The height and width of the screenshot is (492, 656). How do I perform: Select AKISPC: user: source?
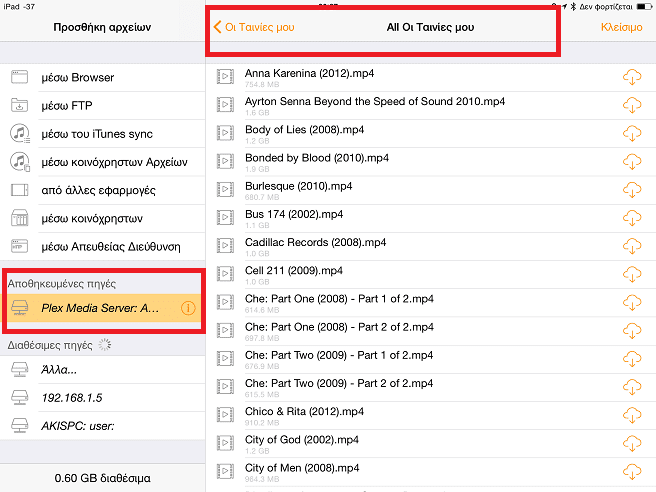pos(102,426)
